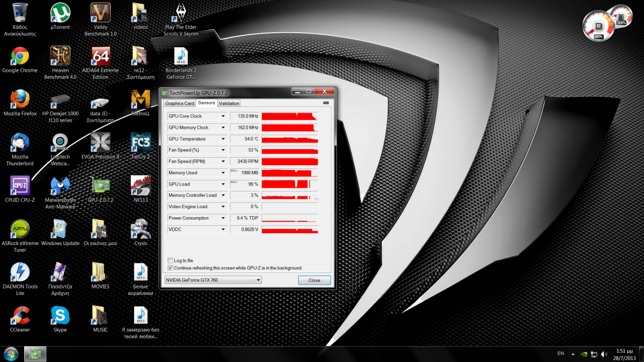Click the Power Consumption value 6.4 % TDP
Viewport: 644px width, 362px height.
click(x=245, y=218)
